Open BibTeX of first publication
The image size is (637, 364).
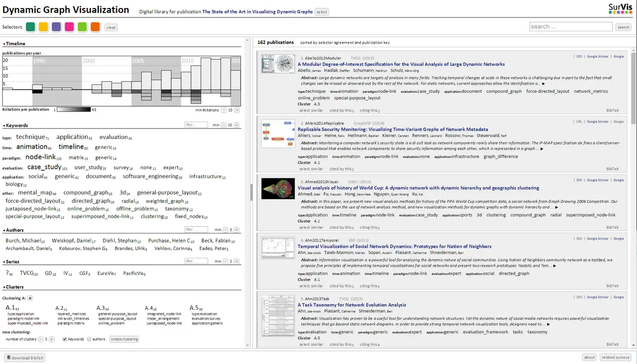tap(613, 110)
